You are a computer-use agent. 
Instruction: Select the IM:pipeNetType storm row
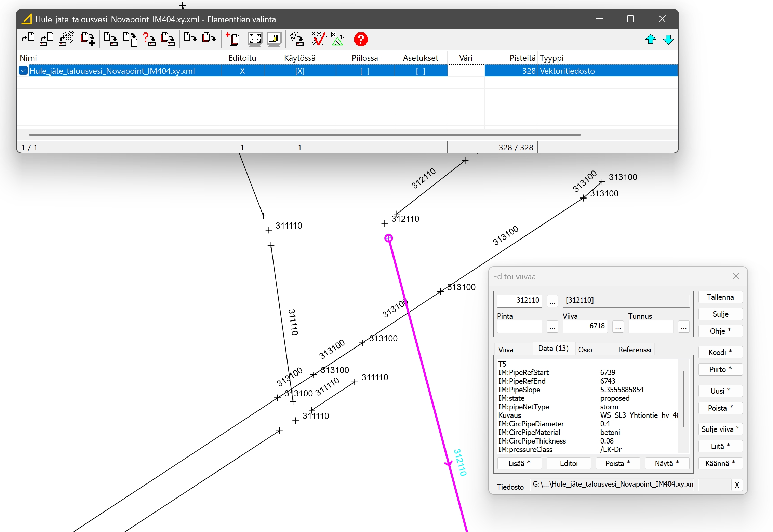[x=588, y=407]
